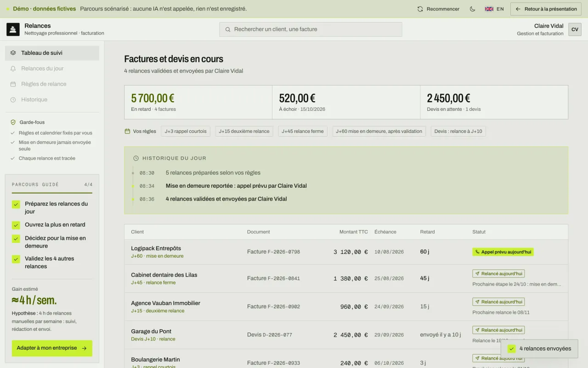The width and height of the screenshot is (588, 368).
Task: Open Historique in the sidebar
Action: [x=52, y=100]
